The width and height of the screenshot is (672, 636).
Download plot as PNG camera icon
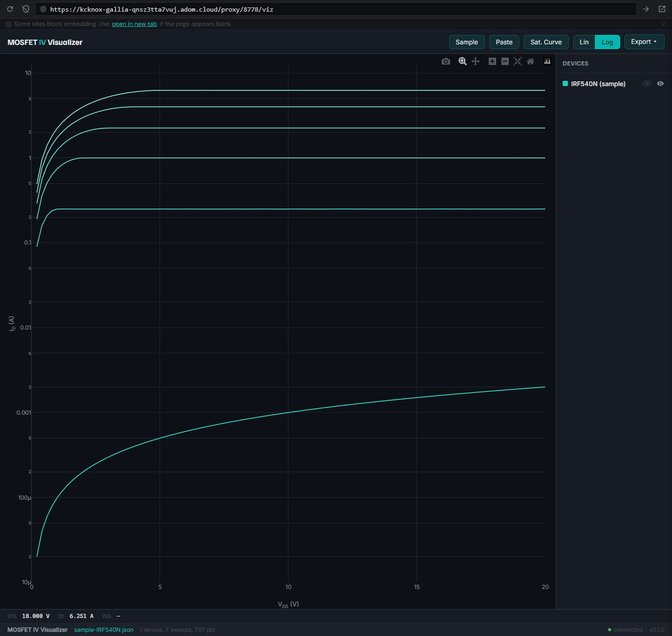click(446, 61)
